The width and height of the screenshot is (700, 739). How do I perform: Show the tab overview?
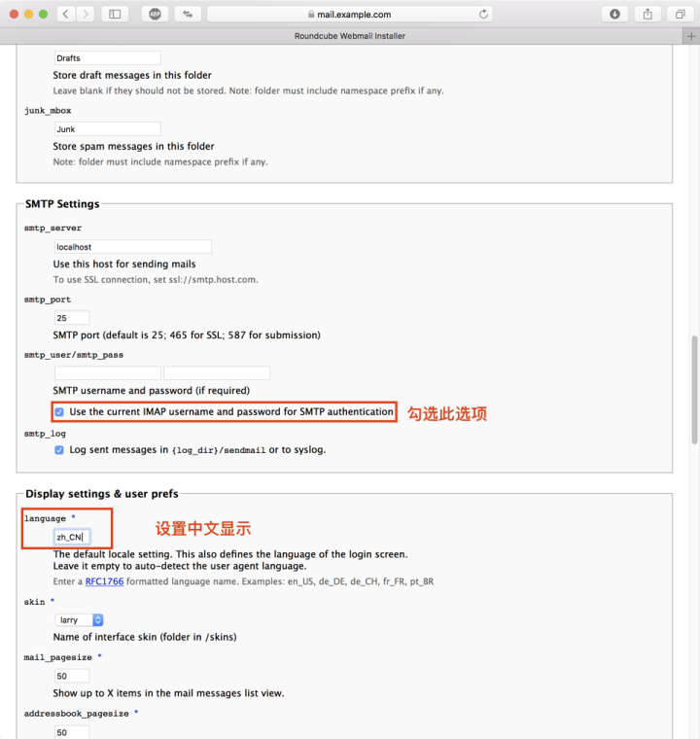pyautogui.click(x=680, y=15)
